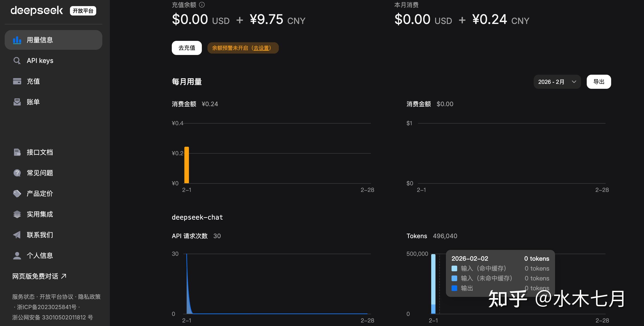Click the orange spending bar for 2-1
The image size is (644, 326).
coord(187,165)
